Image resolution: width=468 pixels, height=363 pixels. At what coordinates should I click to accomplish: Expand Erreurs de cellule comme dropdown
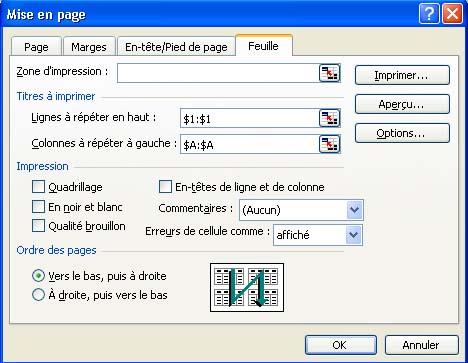point(354,235)
